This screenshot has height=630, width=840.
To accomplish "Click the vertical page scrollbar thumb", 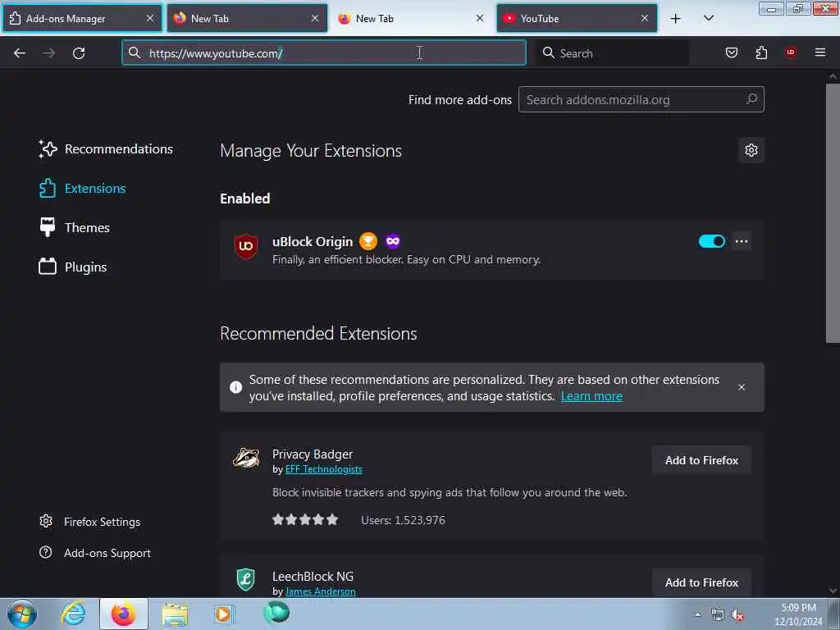I will coord(833,212).
